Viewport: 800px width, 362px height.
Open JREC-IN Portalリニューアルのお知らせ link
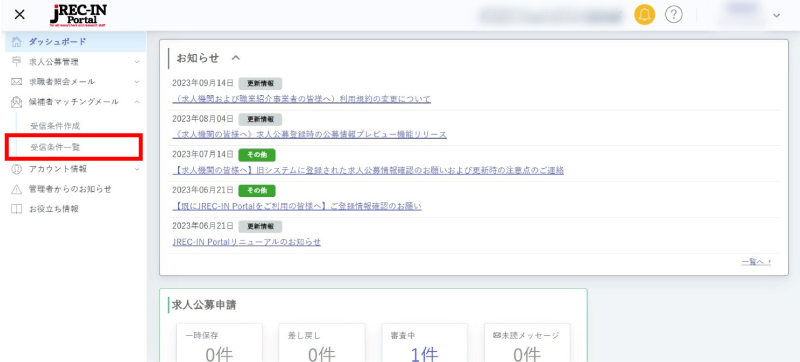coord(246,242)
